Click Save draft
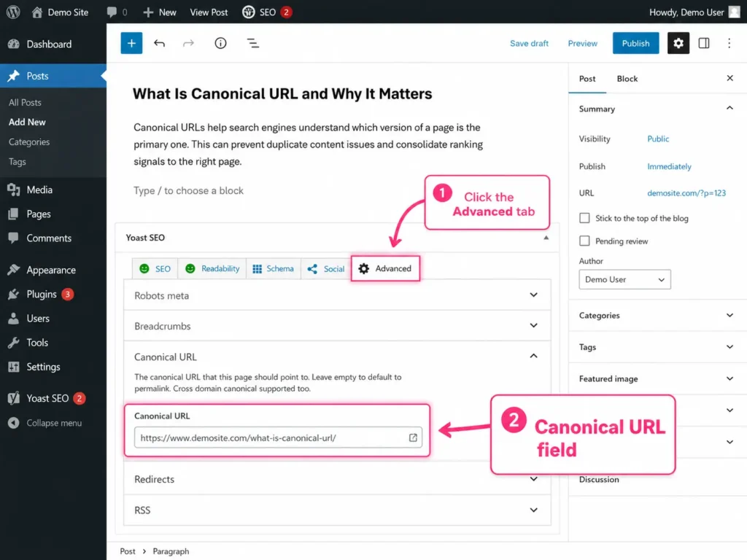Viewport: 747px width, 560px height. click(x=529, y=43)
